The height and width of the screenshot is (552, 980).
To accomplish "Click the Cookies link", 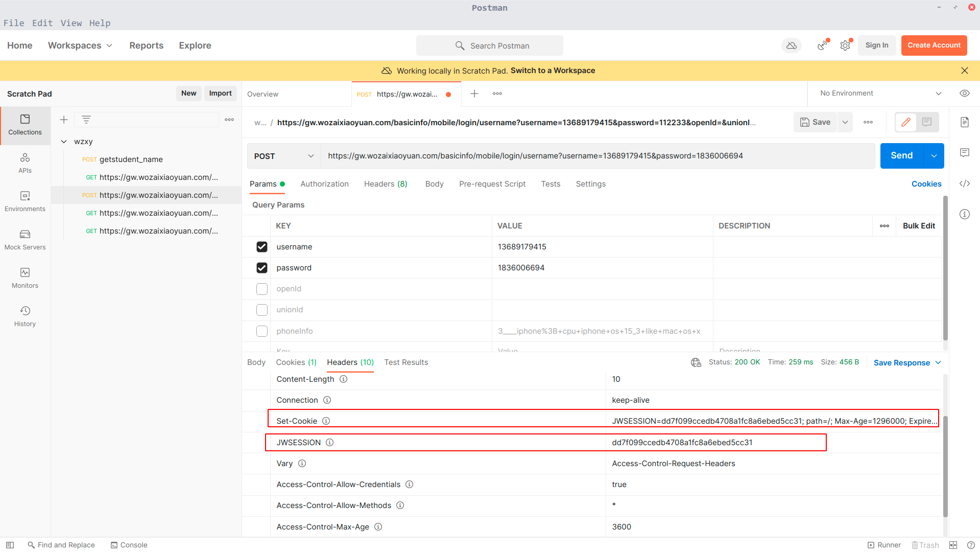I will click(926, 184).
